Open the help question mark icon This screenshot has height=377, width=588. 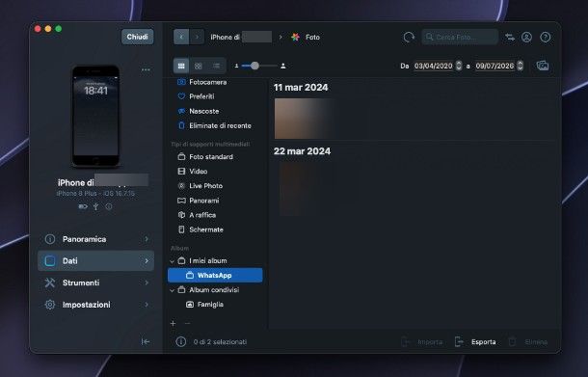pyautogui.click(x=545, y=37)
